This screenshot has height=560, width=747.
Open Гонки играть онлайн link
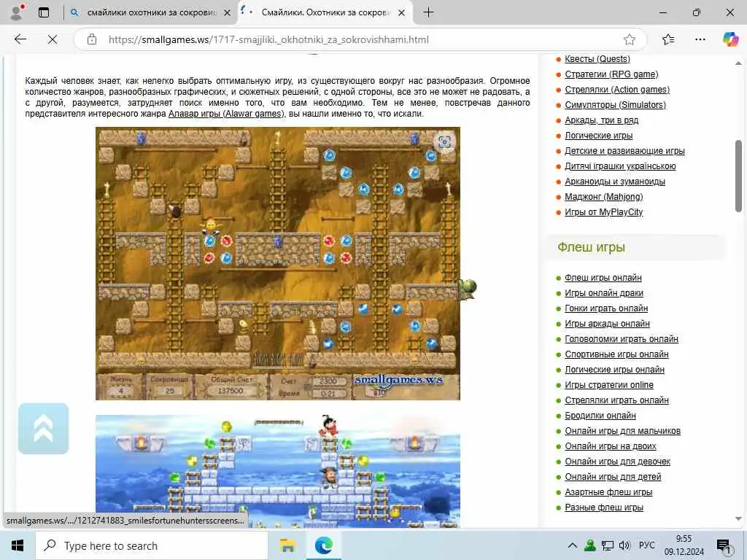tap(606, 308)
